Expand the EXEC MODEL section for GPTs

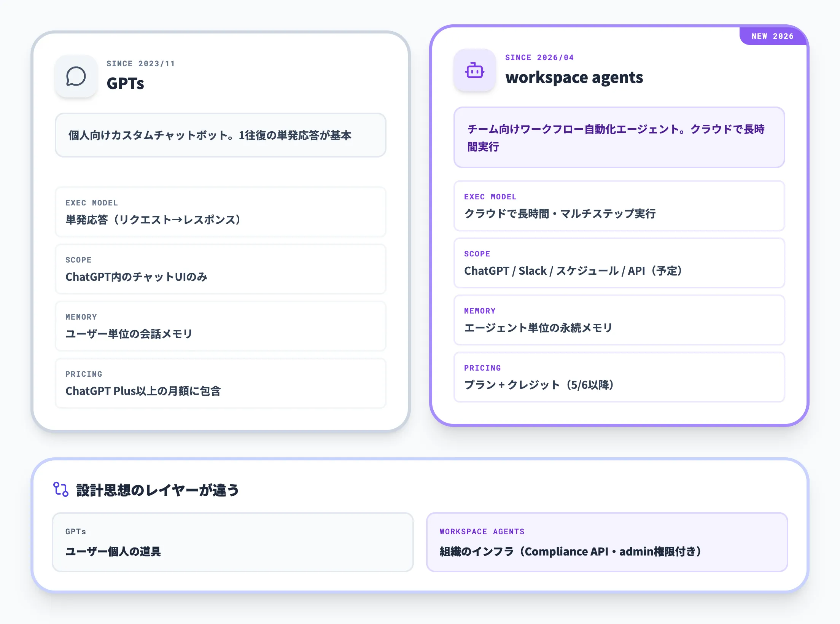tap(221, 212)
